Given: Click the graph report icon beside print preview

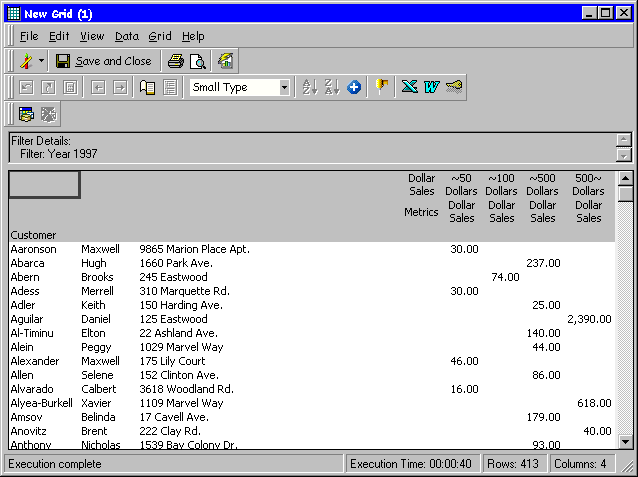Looking at the screenshot, I should point(225,61).
